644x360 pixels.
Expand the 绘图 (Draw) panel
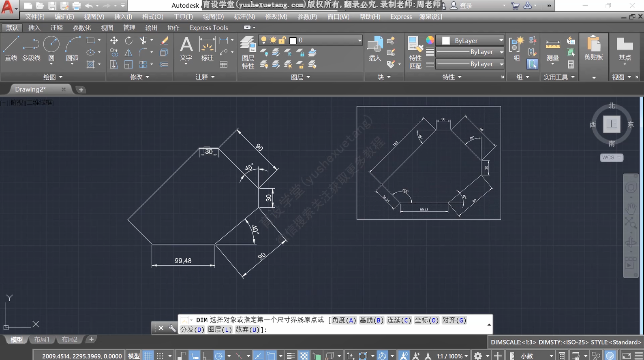53,77
